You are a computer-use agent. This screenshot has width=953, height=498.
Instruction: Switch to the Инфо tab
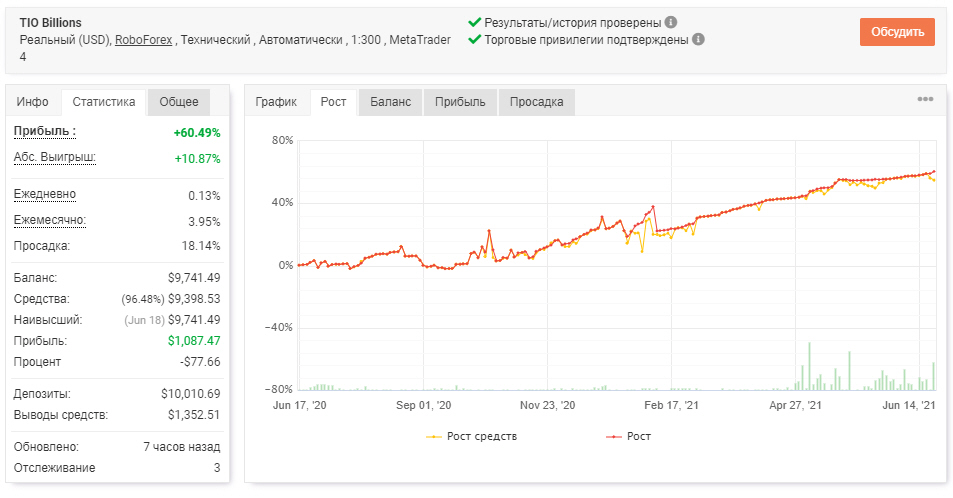(x=33, y=102)
